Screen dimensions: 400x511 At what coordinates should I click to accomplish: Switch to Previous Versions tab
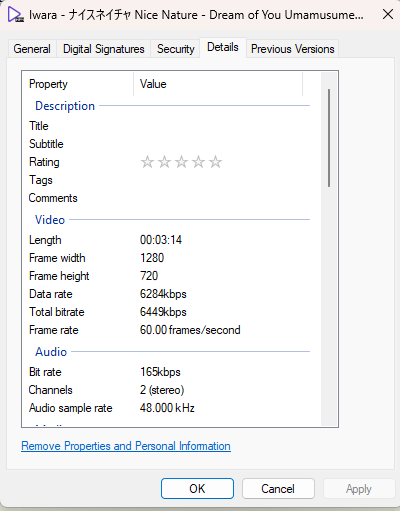pyautogui.click(x=292, y=49)
